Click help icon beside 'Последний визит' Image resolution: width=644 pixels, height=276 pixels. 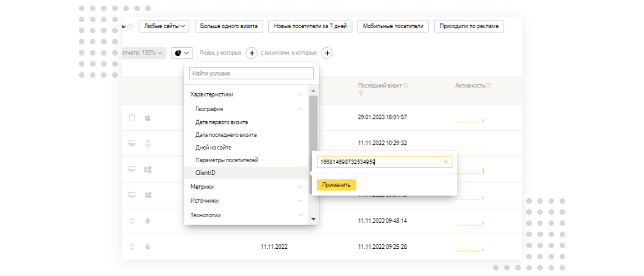coord(405,86)
